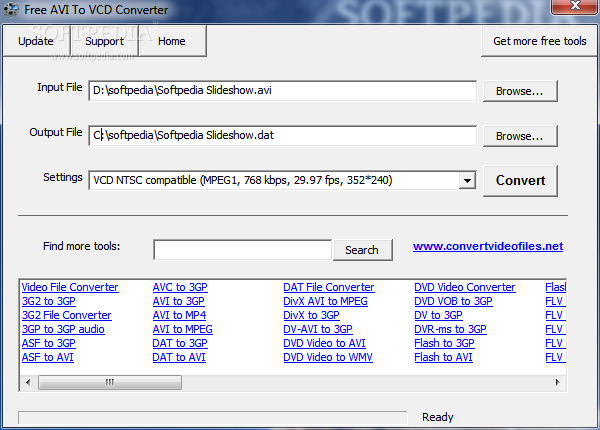The image size is (600, 430).
Task: Open the AVC to 3GP link
Action: click(x=180, y=287)
